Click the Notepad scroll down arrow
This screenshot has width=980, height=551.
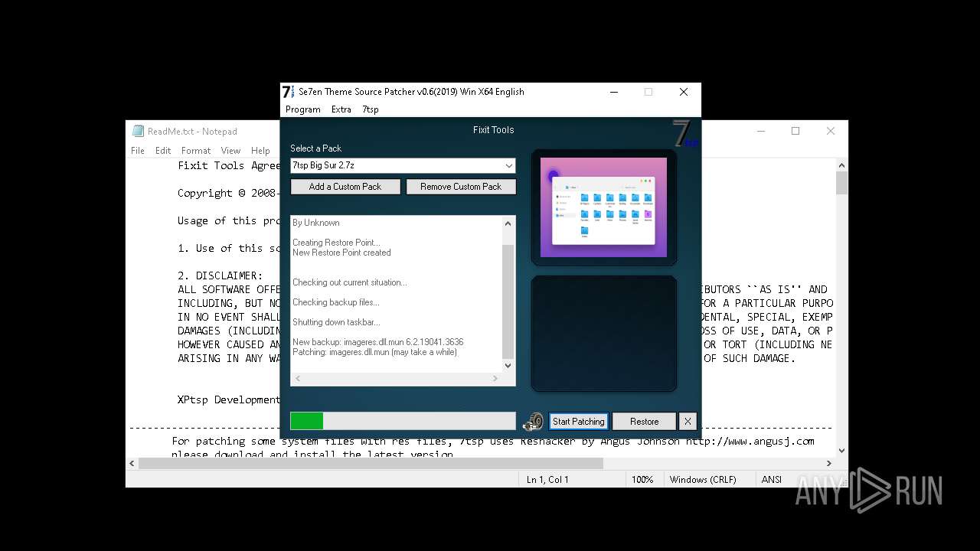841,451
